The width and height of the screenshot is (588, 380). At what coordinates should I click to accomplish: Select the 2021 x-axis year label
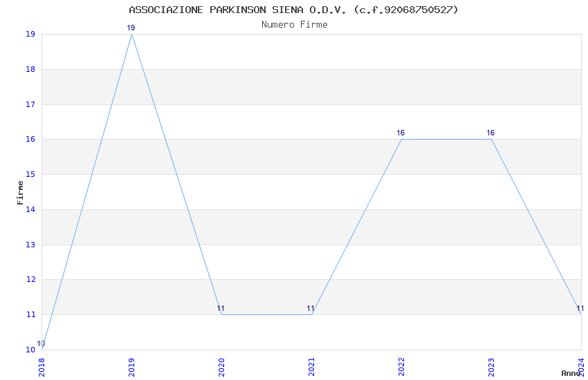[x=311, y=368]
